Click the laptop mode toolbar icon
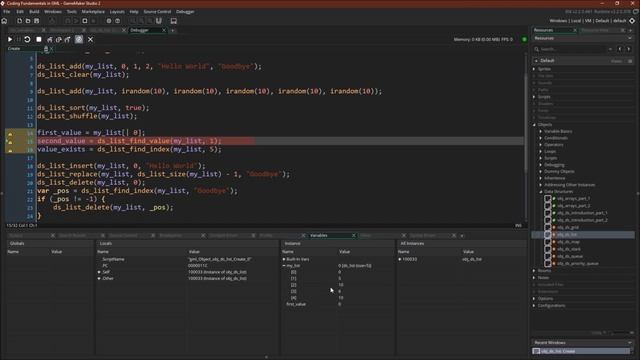This screenshot has width=640, height=360. pyautogui.click(x=173, y=21)
